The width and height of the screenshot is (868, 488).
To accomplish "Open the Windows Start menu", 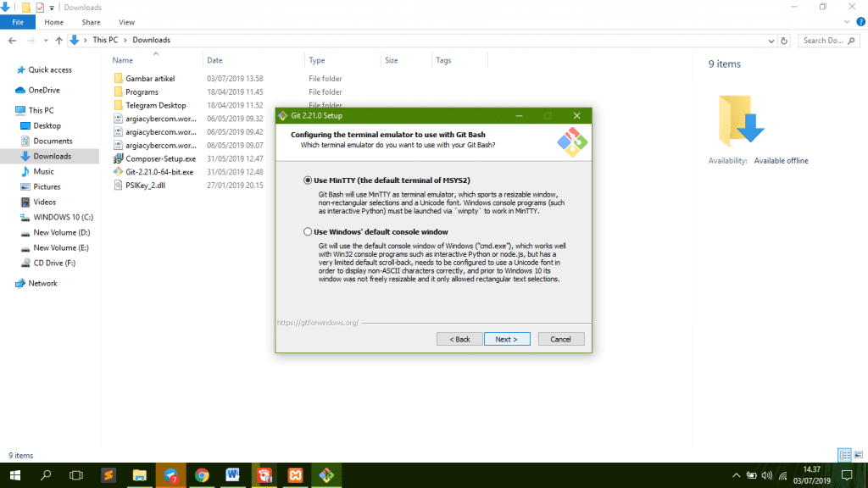I will coord(15,475).
